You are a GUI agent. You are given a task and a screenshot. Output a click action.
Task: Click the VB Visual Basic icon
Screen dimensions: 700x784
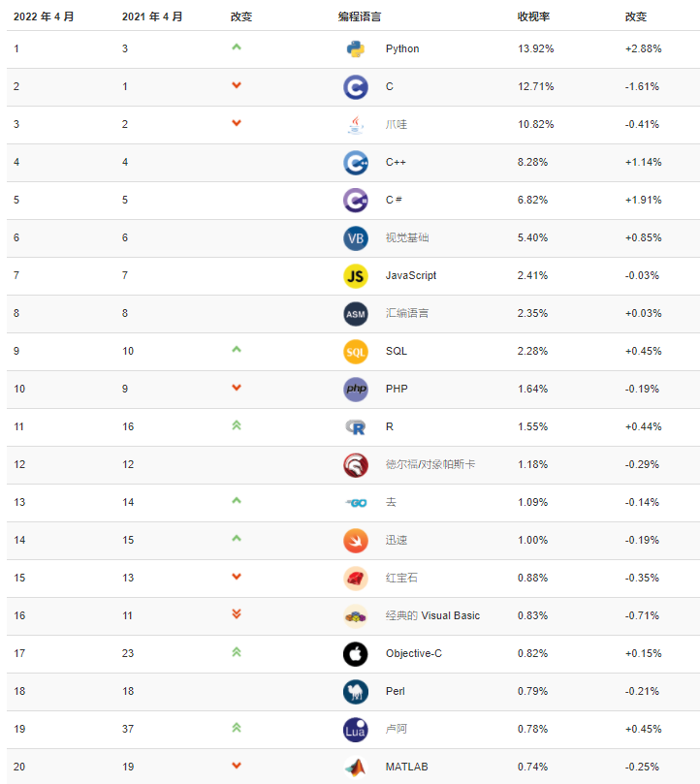tap(356, 237)
